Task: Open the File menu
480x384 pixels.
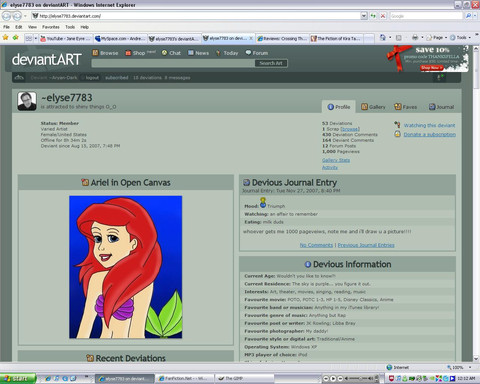Action: (6, 27)
